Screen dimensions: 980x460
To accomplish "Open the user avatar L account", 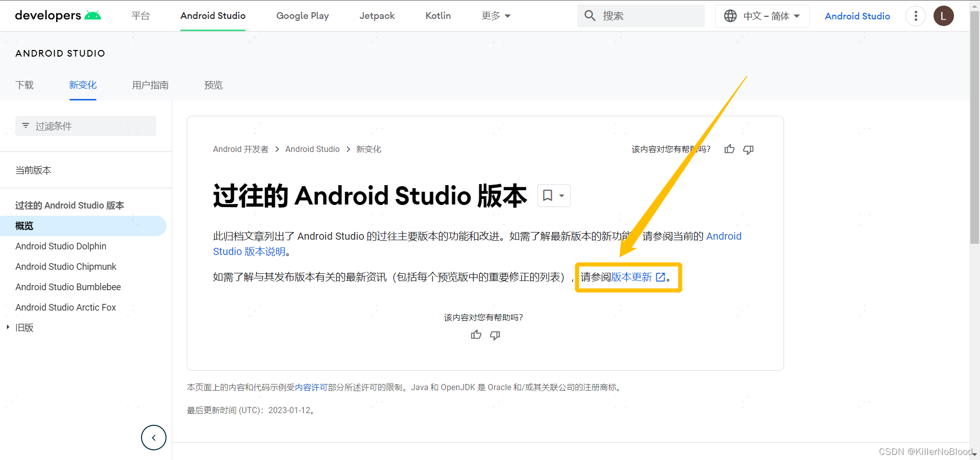I will click(x=943, y=16).
